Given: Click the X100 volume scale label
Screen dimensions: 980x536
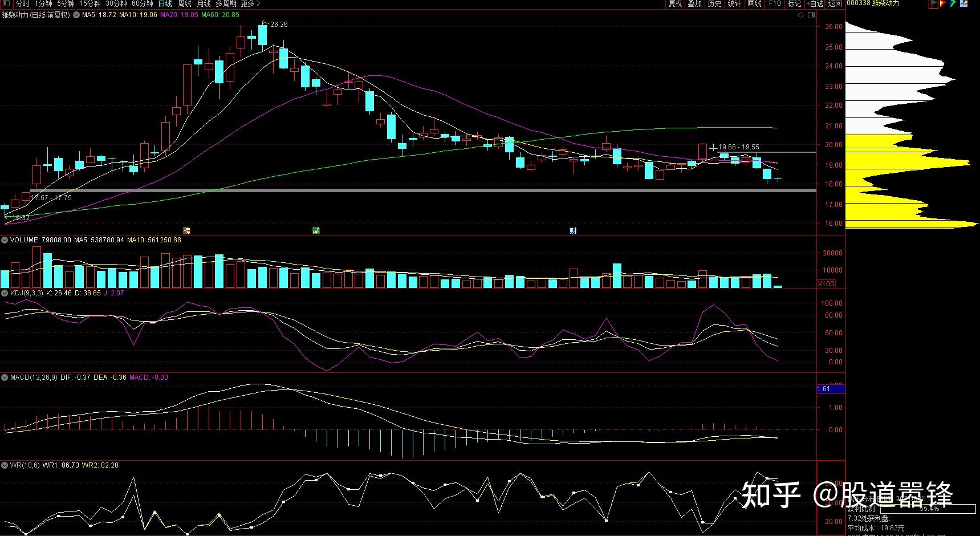Looking at the screenshot, I should coord(826,283).
